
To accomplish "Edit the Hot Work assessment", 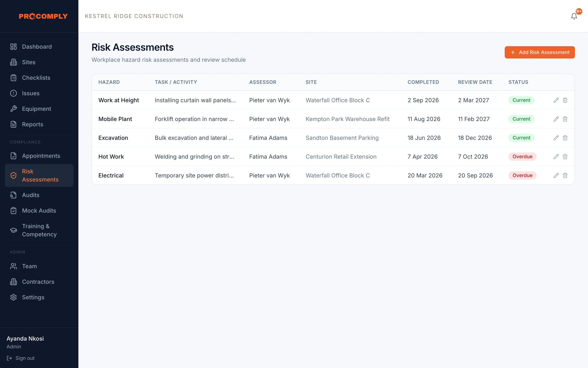I will click(x=556, y=156).
